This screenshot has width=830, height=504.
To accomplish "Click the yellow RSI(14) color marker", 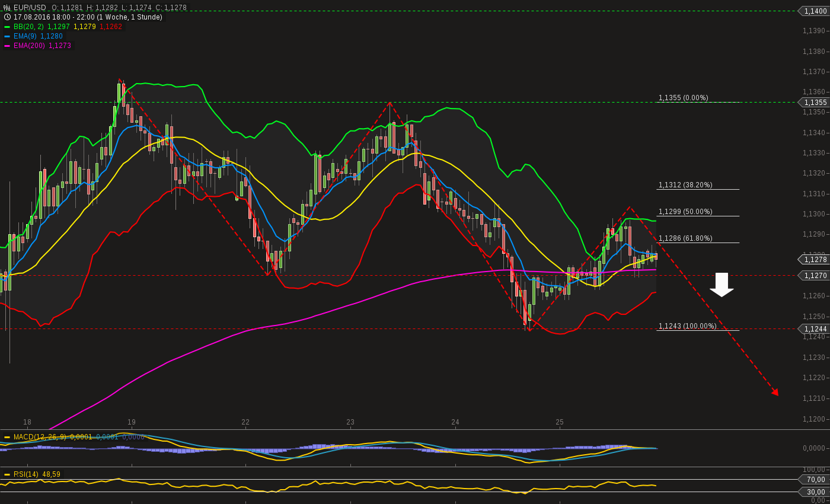I will pyautogui.click(x=7, y=474).
